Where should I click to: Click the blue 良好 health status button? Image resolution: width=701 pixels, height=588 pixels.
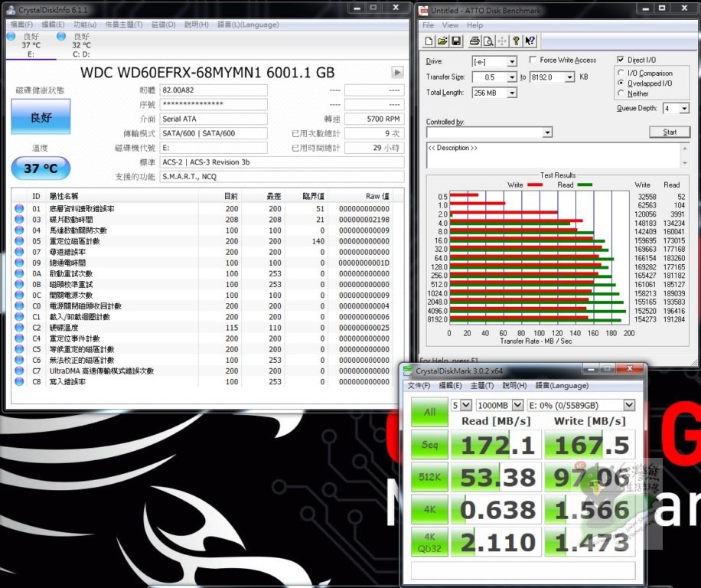41,116
